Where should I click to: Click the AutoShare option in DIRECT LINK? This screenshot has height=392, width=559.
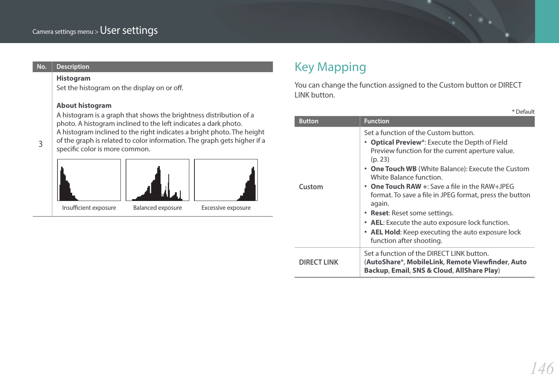coord(383,262)
